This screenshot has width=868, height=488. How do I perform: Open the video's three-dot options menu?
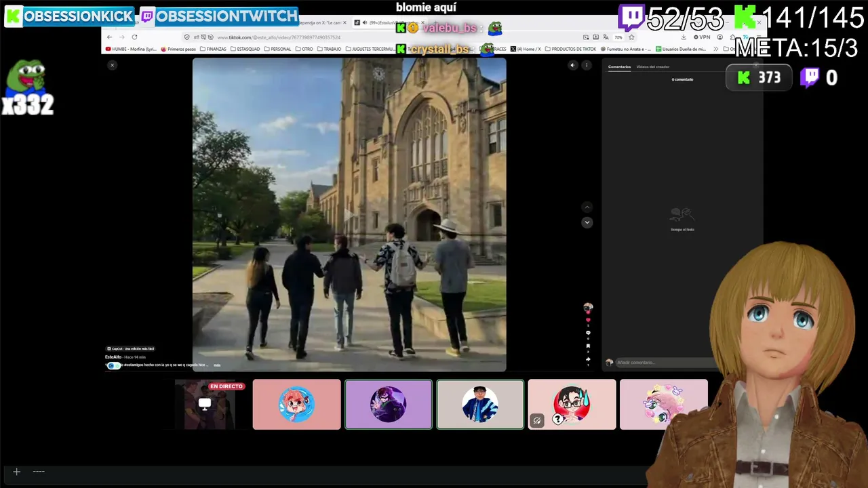click(587, 65)
